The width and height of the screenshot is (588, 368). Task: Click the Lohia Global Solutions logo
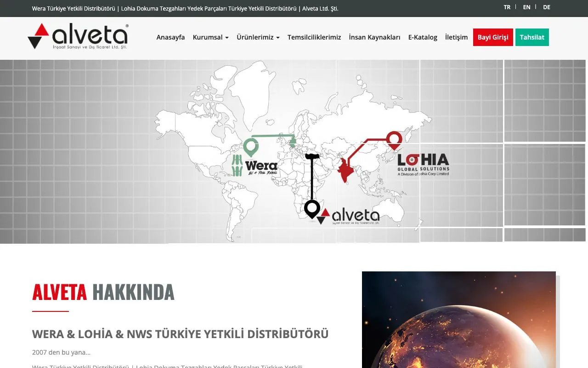click(x=423, y=165)
